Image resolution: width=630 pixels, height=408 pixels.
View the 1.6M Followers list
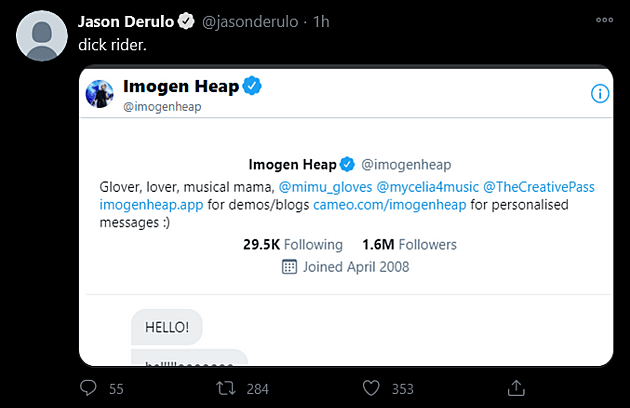[409, 244]
